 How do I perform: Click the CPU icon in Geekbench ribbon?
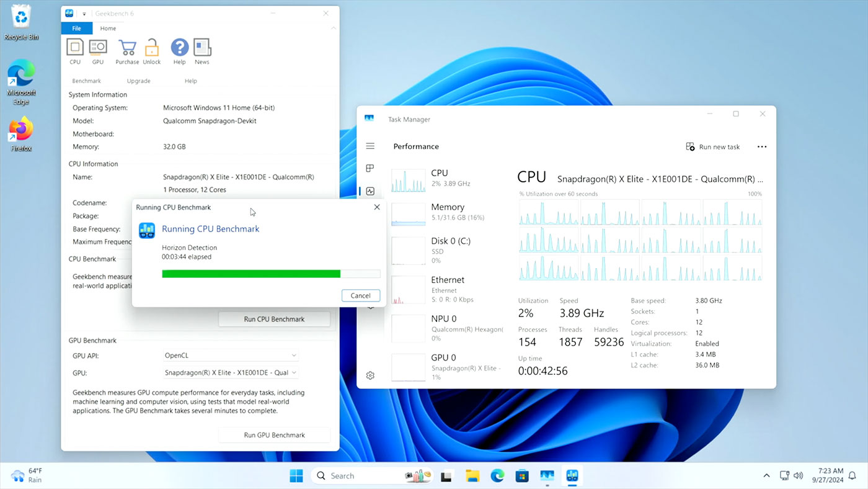tap(75, 51)
